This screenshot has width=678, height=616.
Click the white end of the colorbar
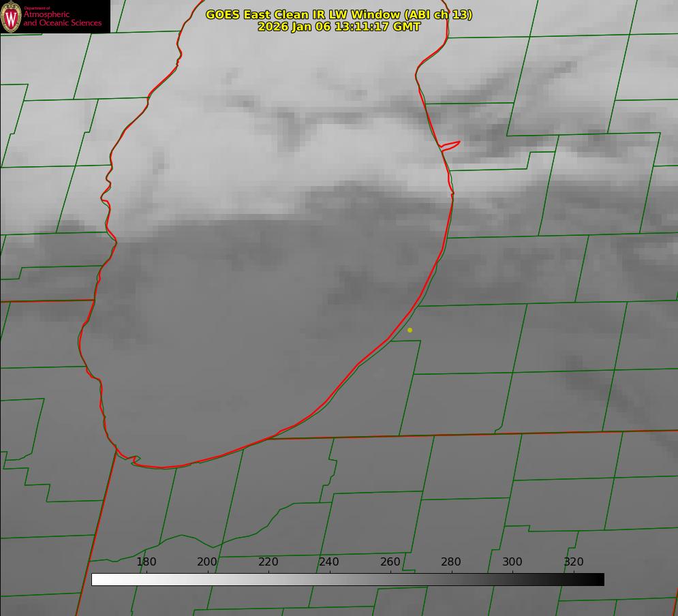[x=97, y=579]
